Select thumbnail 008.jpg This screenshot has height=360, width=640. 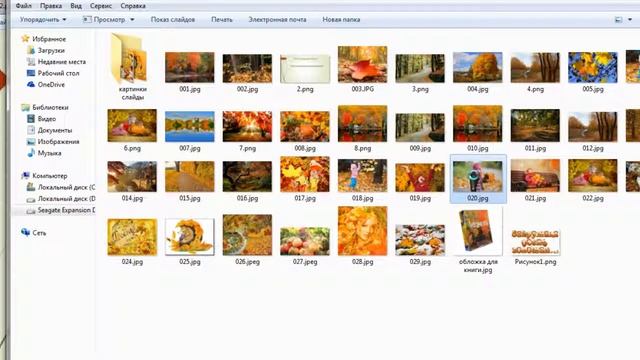click(305, 127)
